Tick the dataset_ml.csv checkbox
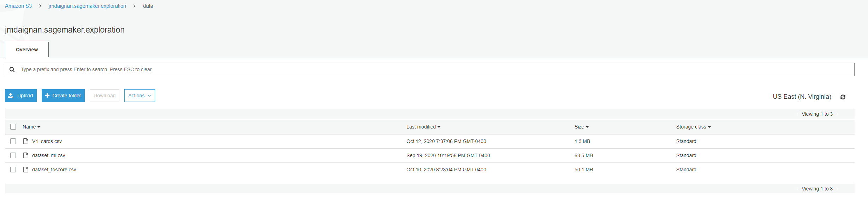 (x=13, y=155)
